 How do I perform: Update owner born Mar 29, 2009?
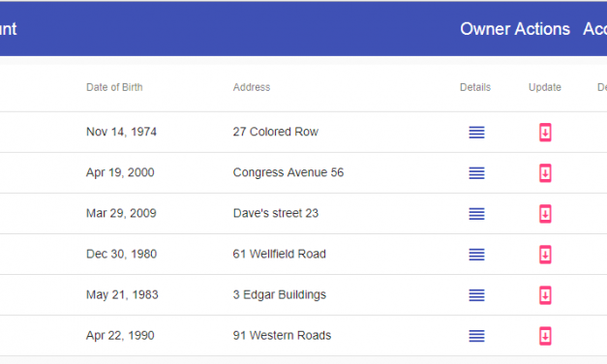(545, 213)
